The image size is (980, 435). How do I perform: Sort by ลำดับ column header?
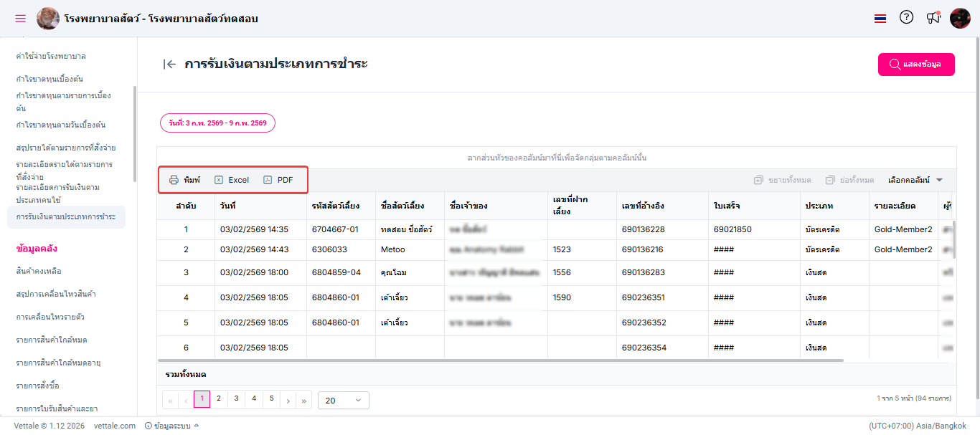[186, 206]
